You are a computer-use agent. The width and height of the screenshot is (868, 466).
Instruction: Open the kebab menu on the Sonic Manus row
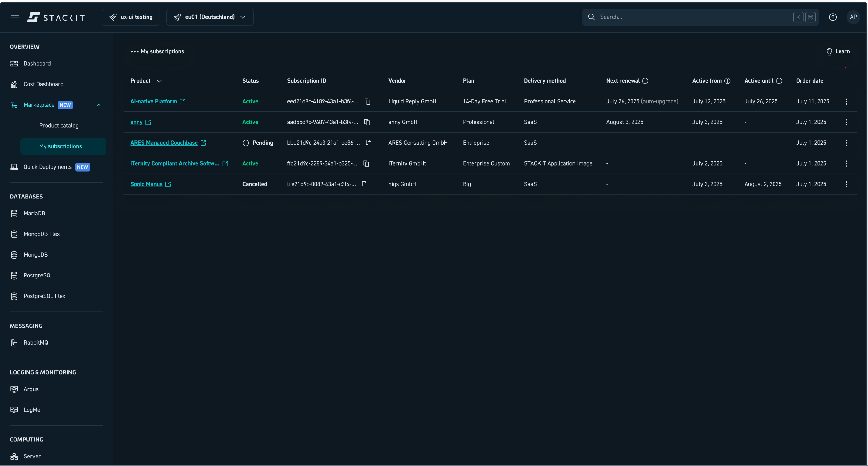coord(846,184)
